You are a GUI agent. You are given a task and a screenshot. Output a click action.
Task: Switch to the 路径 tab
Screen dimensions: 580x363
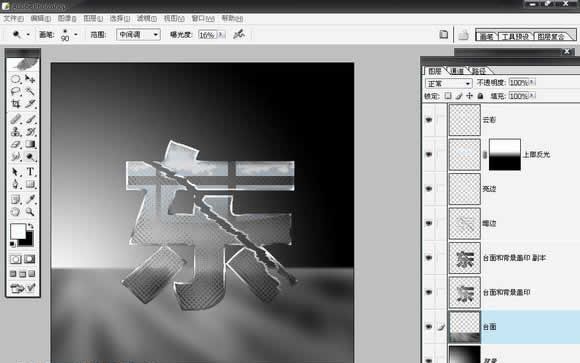coord(479,71)
